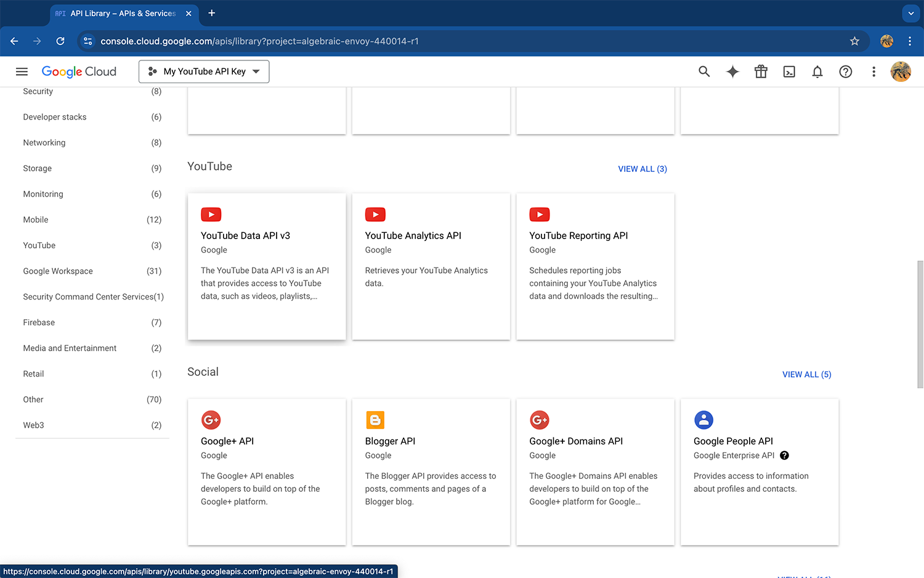Filter by Firebase category
This screenshot has width=924, height=578.
coord(92,322)
